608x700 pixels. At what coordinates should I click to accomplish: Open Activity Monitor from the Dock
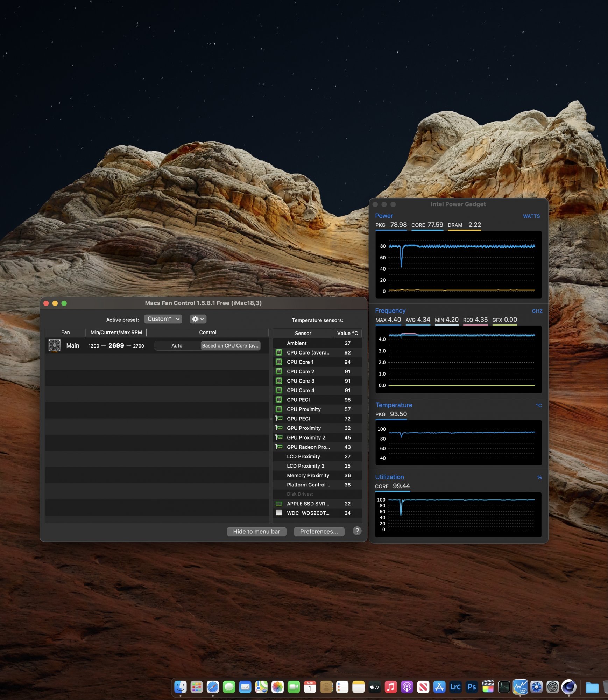504,687
